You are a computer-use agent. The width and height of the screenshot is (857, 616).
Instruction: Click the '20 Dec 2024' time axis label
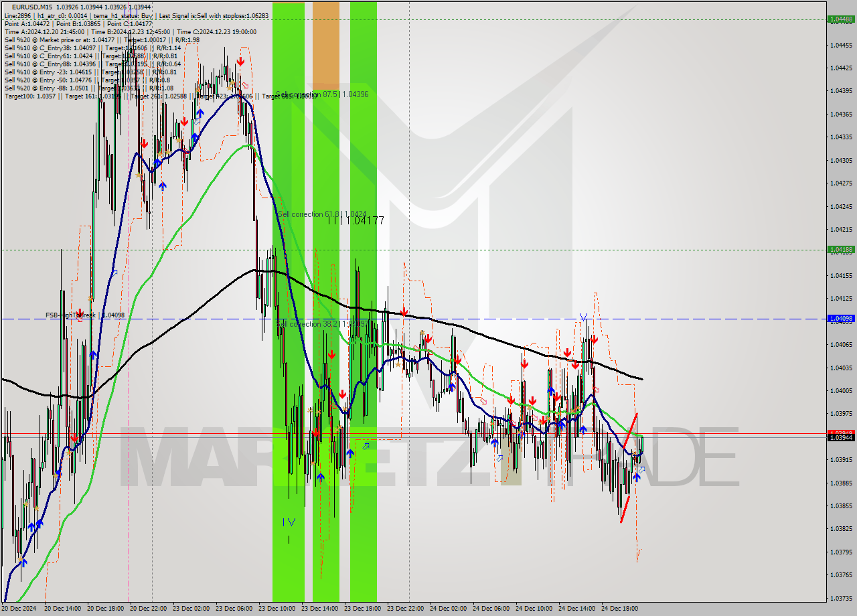(20, 609)
